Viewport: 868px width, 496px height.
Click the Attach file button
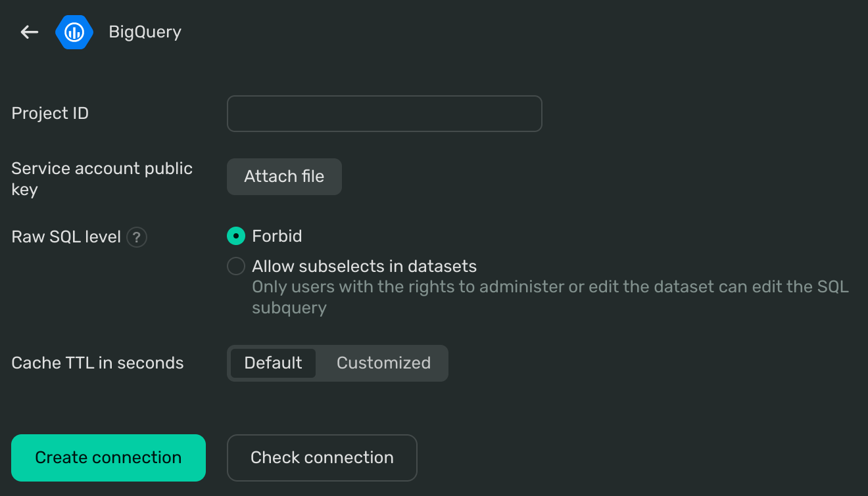(x=284, y=177)
